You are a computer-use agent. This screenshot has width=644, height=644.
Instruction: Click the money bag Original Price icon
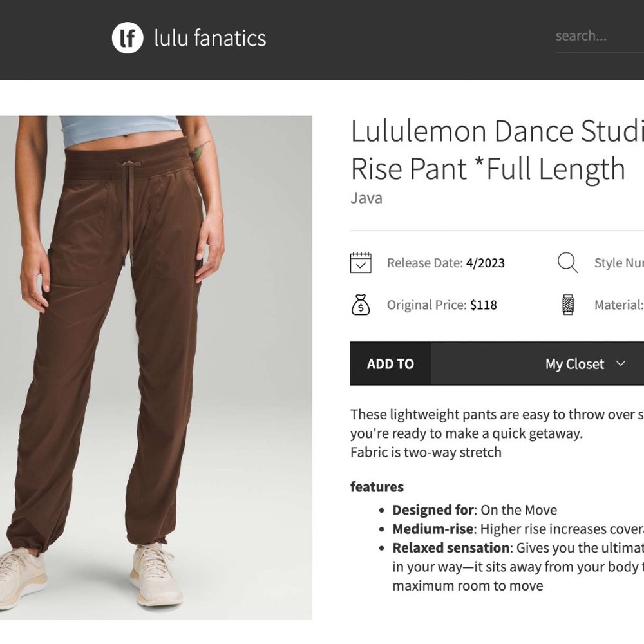(x=361, y=305)
